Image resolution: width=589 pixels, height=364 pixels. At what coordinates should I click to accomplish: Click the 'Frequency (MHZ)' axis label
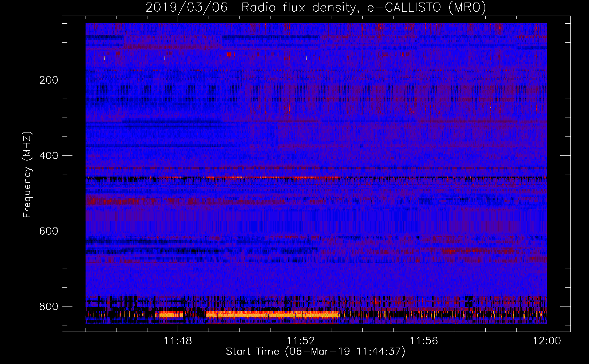27,175
